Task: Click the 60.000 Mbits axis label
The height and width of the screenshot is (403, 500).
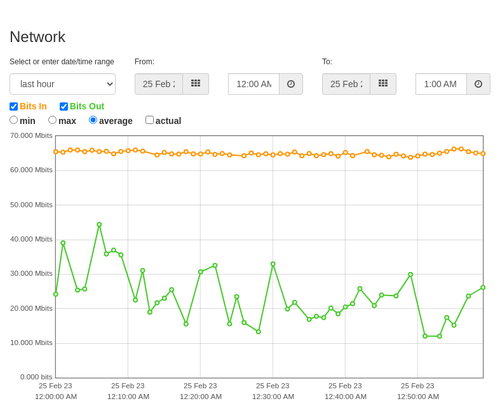Action: 31,170
